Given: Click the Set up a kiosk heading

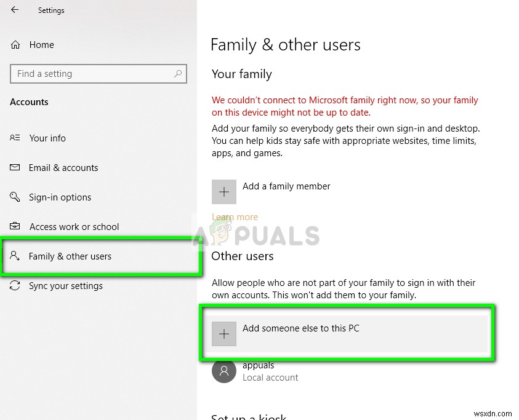Looking at the screenshot, I should [x=249, y=416].
